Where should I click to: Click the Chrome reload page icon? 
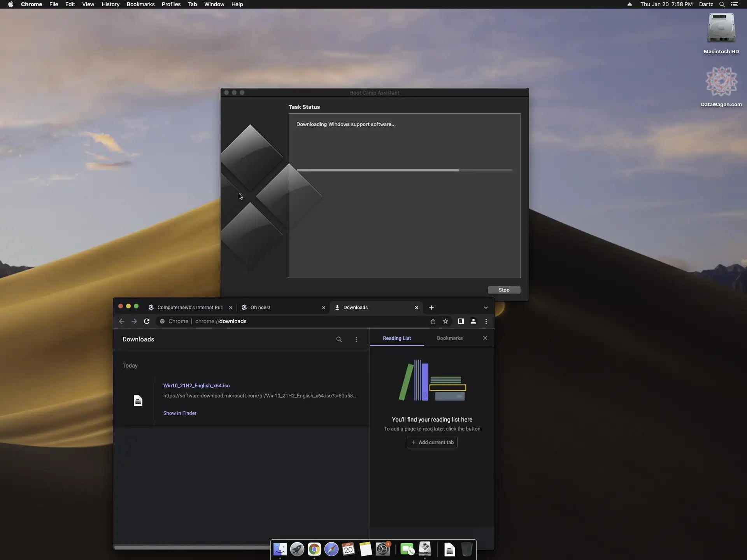(147, 321)
